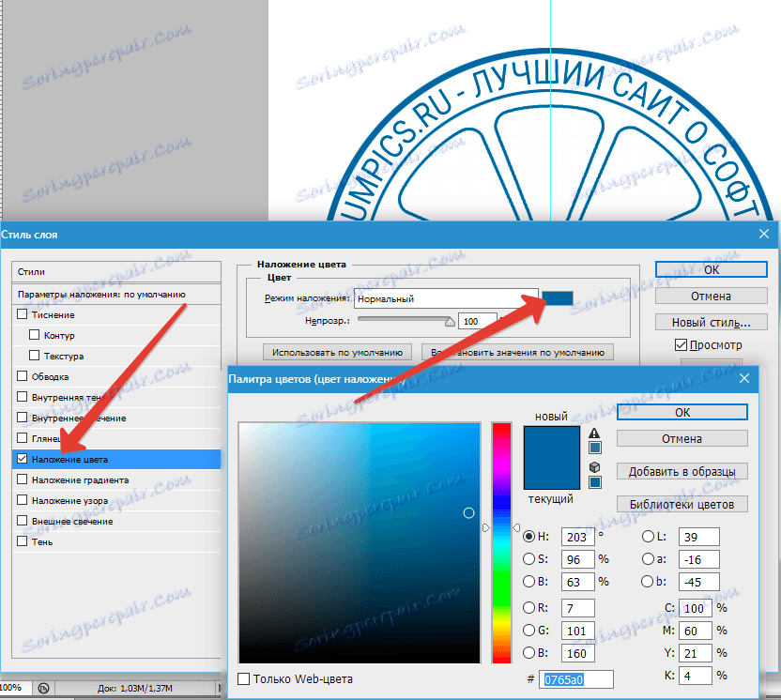Select the S saturation radio button
This screenshot has height=700, width=781.
point(528,559)
